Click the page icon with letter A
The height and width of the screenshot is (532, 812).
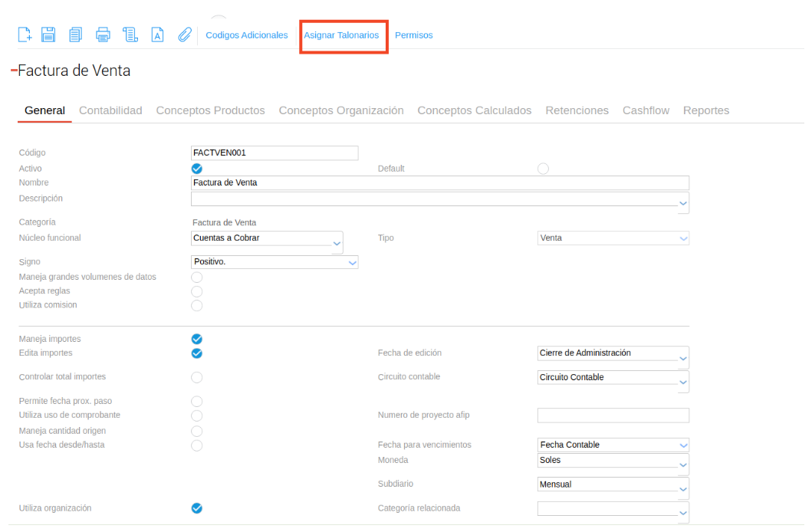coord(156,34)
